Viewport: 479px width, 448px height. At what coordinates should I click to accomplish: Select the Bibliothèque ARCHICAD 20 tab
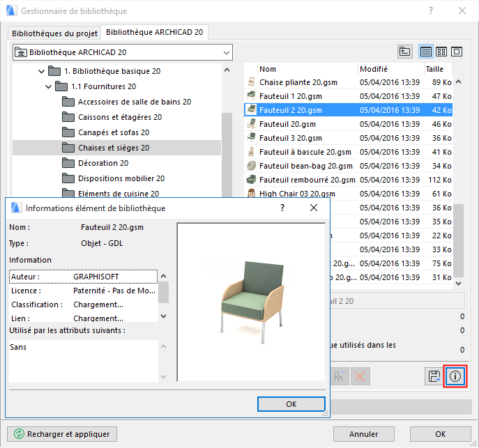click(x=154, y=32)
